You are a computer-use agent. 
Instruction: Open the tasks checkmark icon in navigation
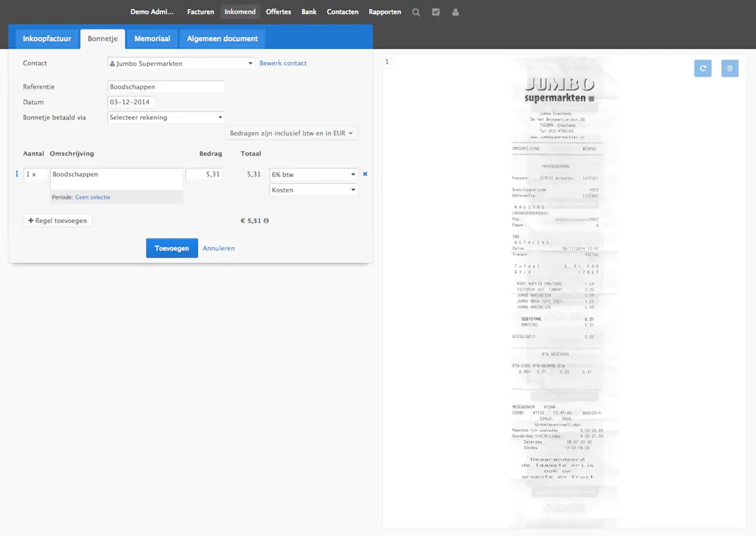pyautogui.click(x=436, y=12)
